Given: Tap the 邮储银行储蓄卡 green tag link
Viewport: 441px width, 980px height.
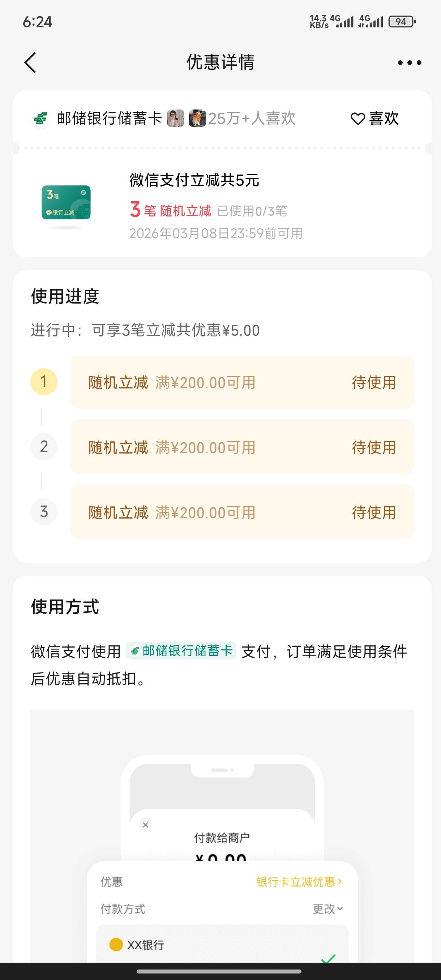Looking at the screenshot, I should [x=181, y=650].
